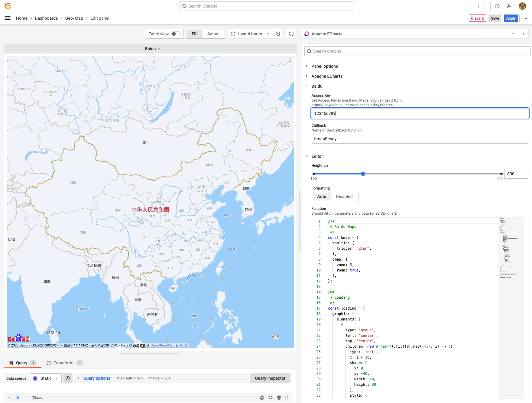Switch to the Actual view tab
532x403 pixels.
tap(213, 34)
